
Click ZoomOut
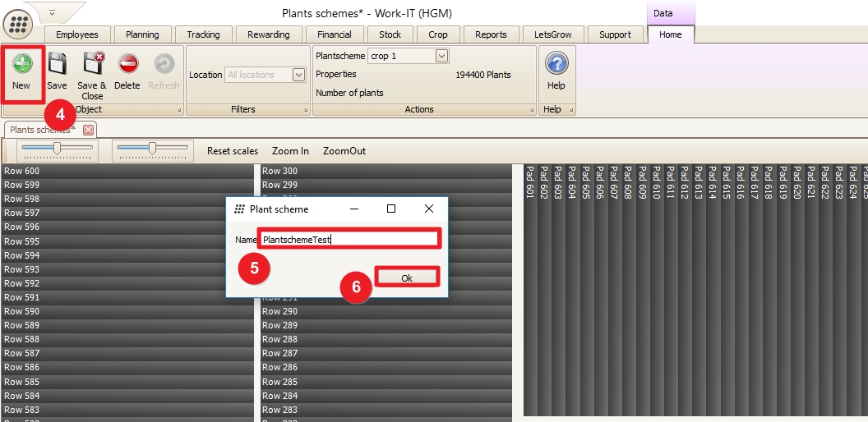tap(344, 151)
